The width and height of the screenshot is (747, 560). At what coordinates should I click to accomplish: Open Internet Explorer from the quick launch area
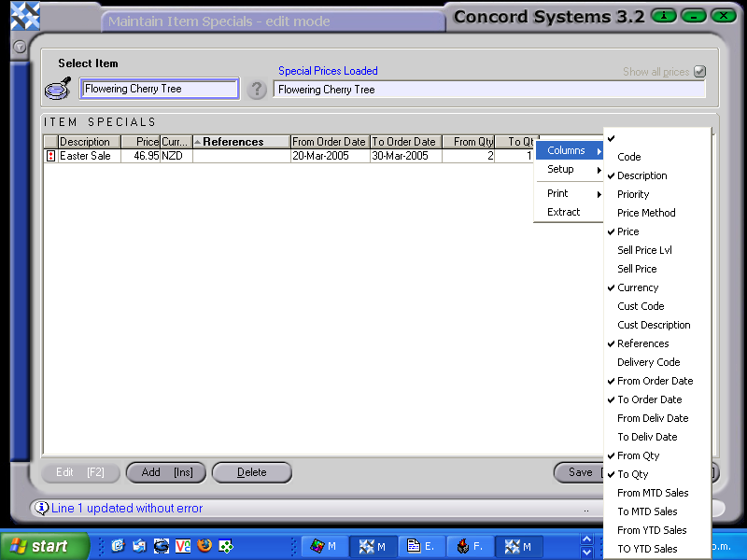[117, 545]
